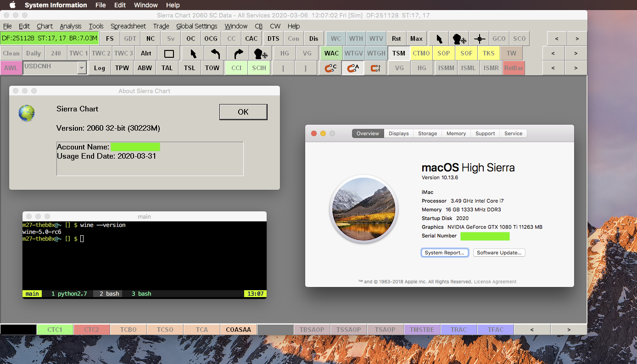Click 'wine-5.0-rc6' in the terminal
The image size is (637, 364).
coord(42,232)
